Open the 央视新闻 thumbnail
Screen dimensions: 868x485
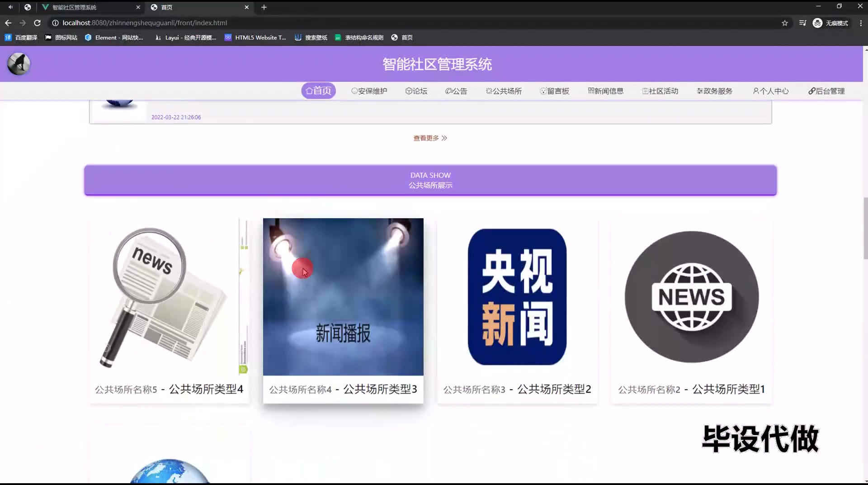coord(517,297)
